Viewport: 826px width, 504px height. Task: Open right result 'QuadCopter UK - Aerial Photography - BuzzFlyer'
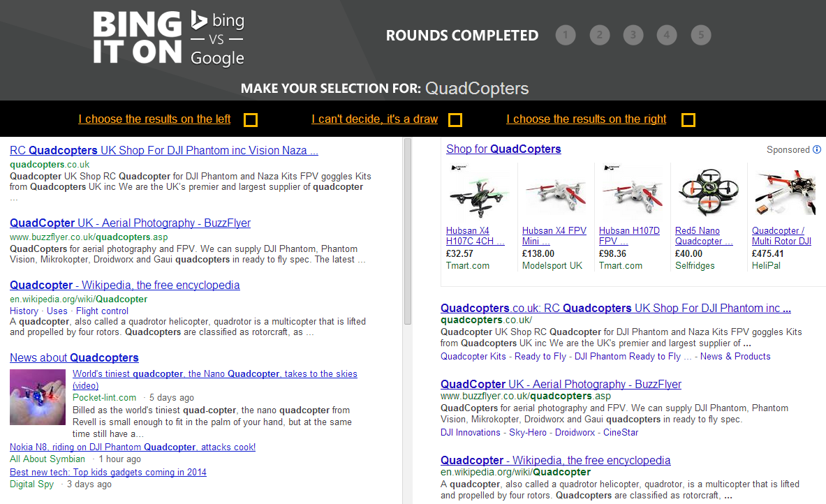[561, 385]
